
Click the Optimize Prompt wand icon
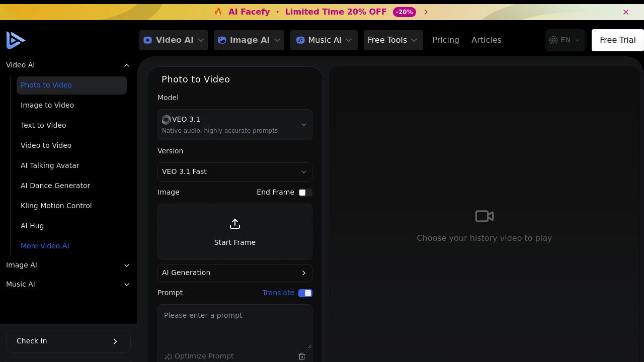[x=168, y=356]
